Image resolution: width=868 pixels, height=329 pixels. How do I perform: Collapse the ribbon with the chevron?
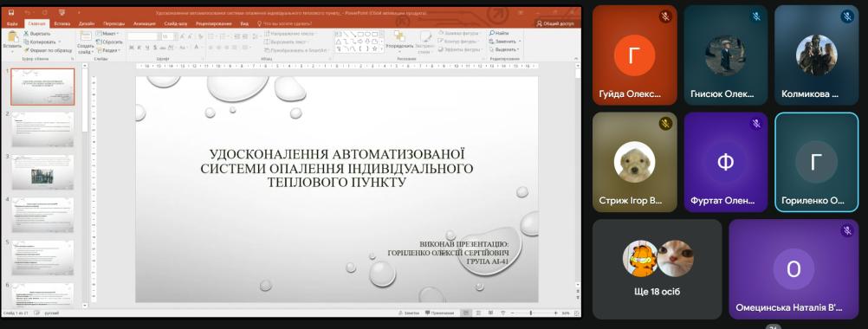576,58
